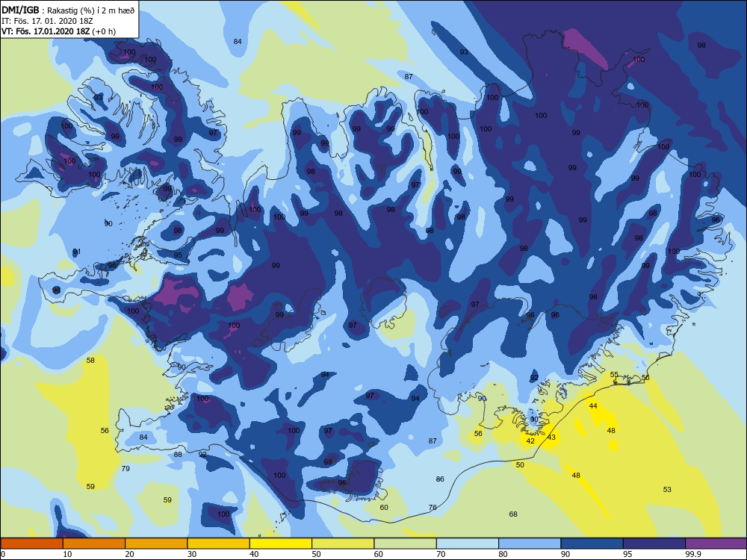Click the 'DMI/IGB : Rakastig (%)' title line
This screenshot has height=560, width=747.
pyautogui.click(x=69, y=11)
